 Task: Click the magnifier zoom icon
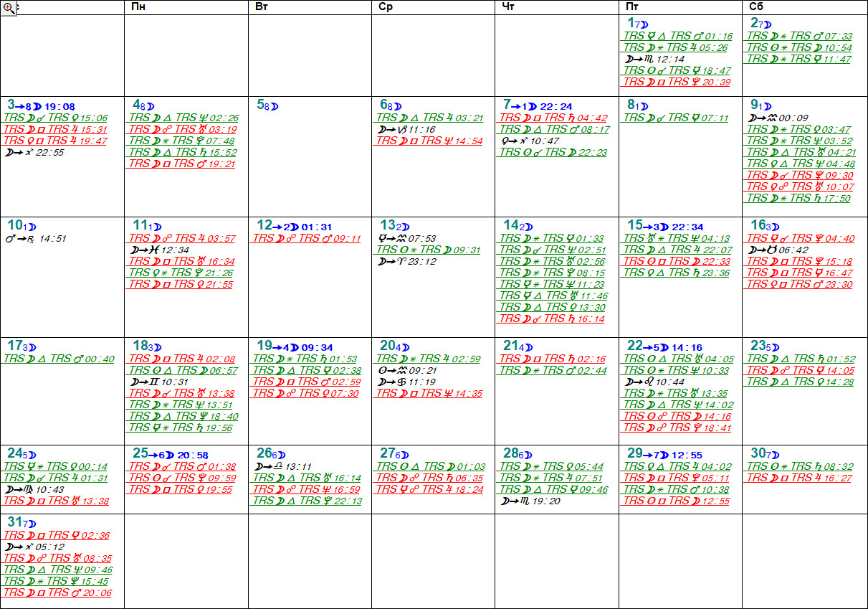pos(9,8)
